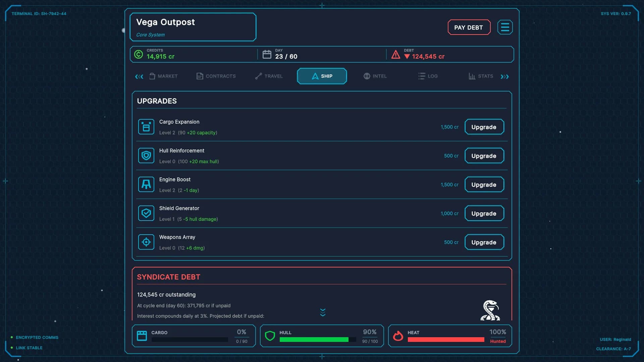Click the 124,545 cr debt value
The width and height of the screenshot is (644, 362).
(428, 57)
